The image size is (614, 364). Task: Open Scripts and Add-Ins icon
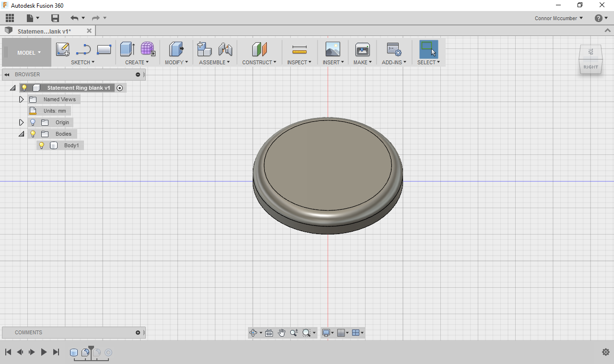click(394, 49)
